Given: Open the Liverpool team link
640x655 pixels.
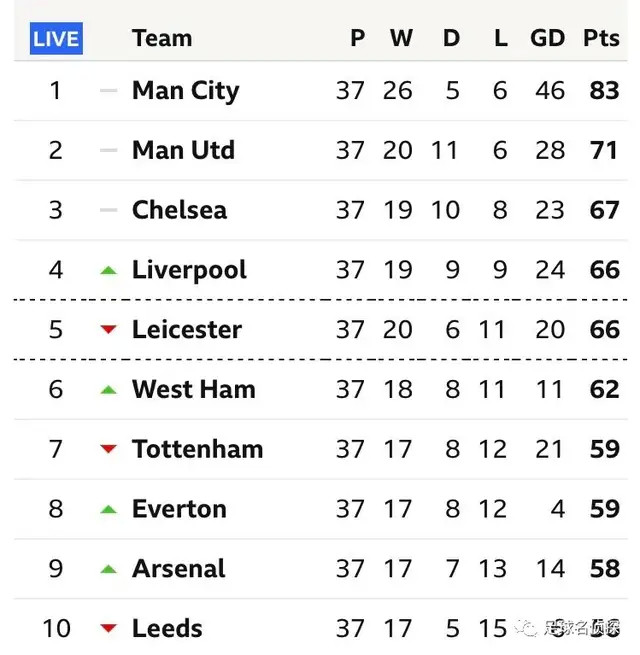Looking at the screenshot, I should coord(189,271).
